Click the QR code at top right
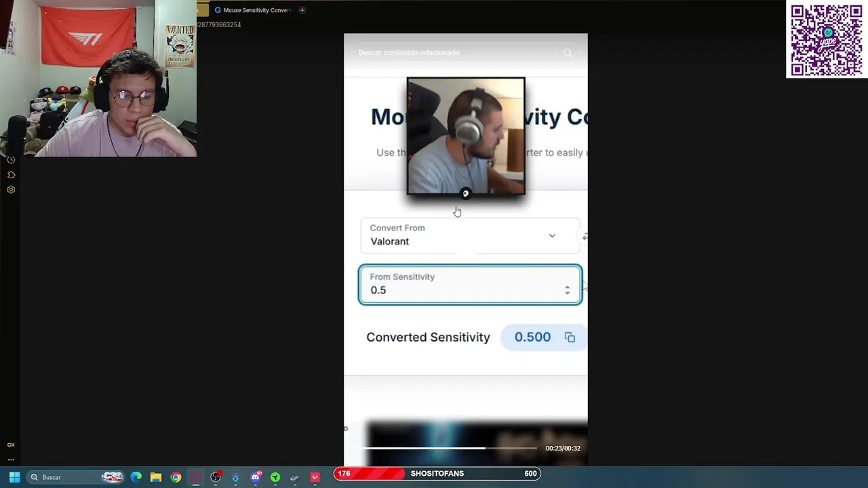Viewport: 868px width, 488px height. [x=827, y=39]
